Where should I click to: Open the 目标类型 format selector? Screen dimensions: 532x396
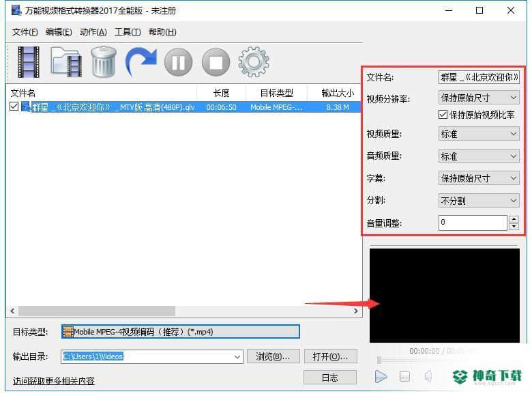point(181,332)
